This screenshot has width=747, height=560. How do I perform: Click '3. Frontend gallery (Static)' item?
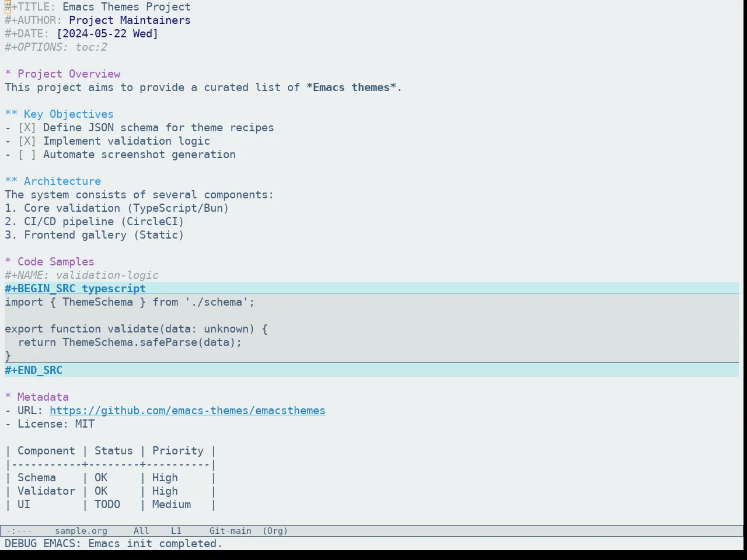(x=95, y=235)
